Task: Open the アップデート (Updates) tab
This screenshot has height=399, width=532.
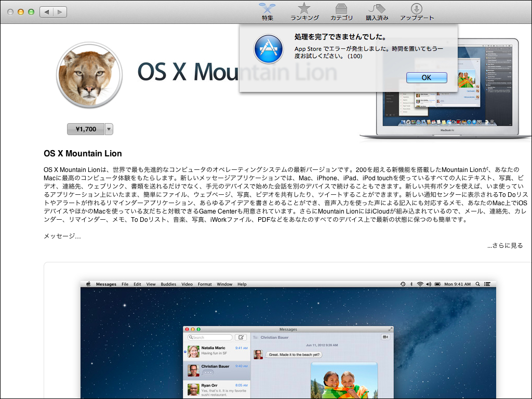Action: pyautogui.click(x=417, y=12)
